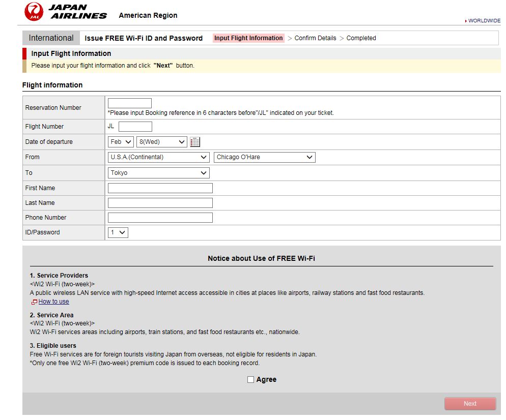506x420 pixels.
Task: Select the Input Flight Information step
Action: [248, 38]
